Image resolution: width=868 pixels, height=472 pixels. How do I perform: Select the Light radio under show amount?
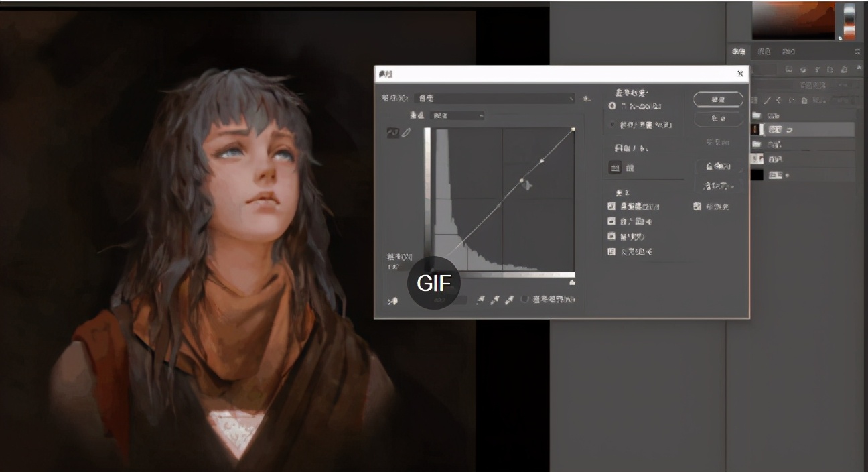[612, 106]
